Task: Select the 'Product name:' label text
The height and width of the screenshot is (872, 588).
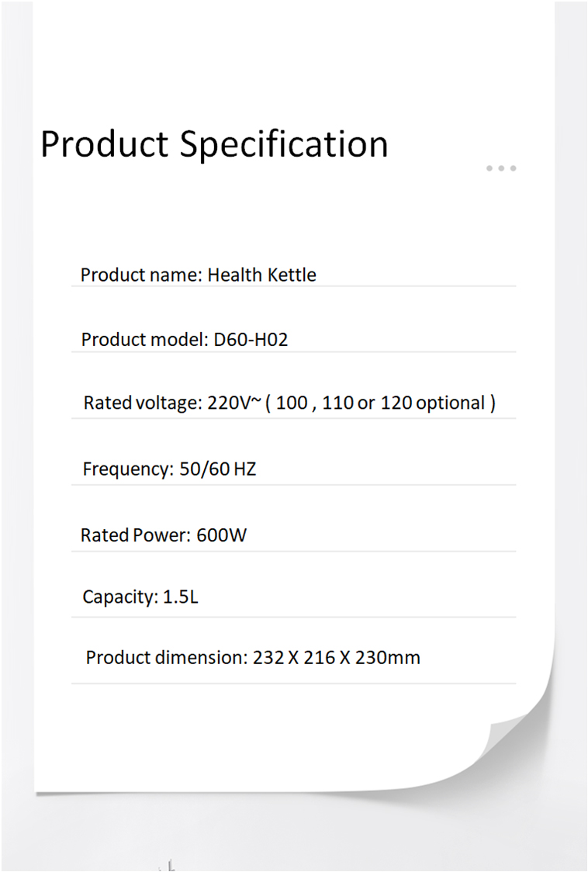Action: click(141, 275)
